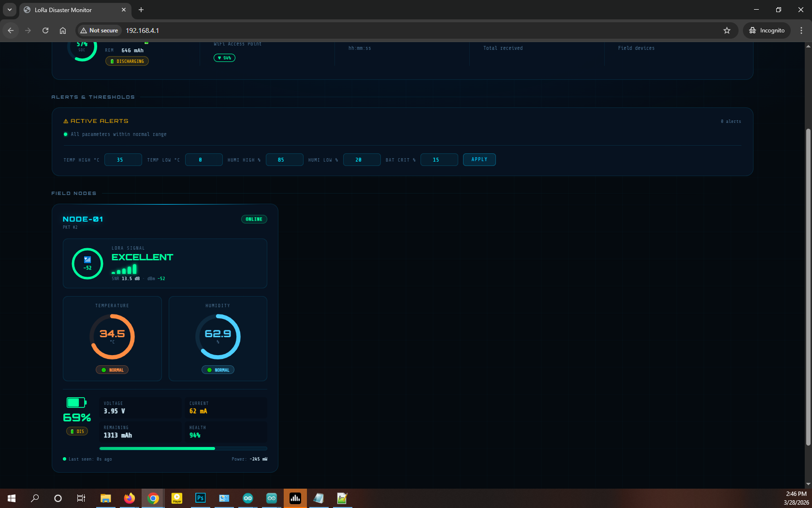Open the yellow Player app on taskbar
The height and width of the screenshot is (508, 812).
click(177, 498)
